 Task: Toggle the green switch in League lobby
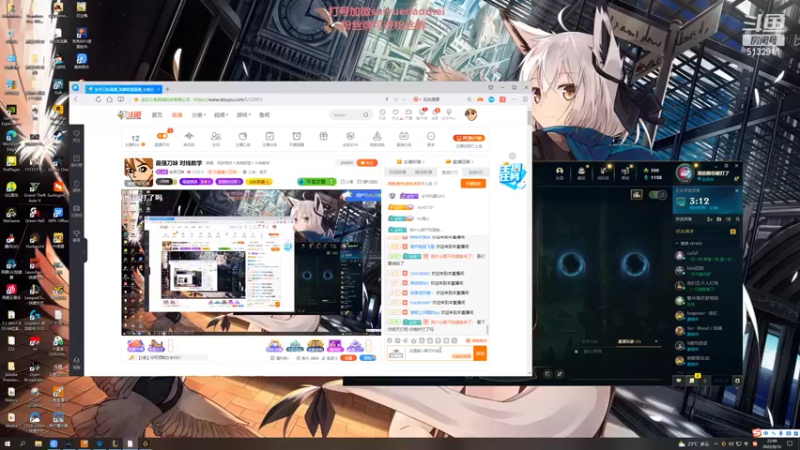tap(657, 195)
